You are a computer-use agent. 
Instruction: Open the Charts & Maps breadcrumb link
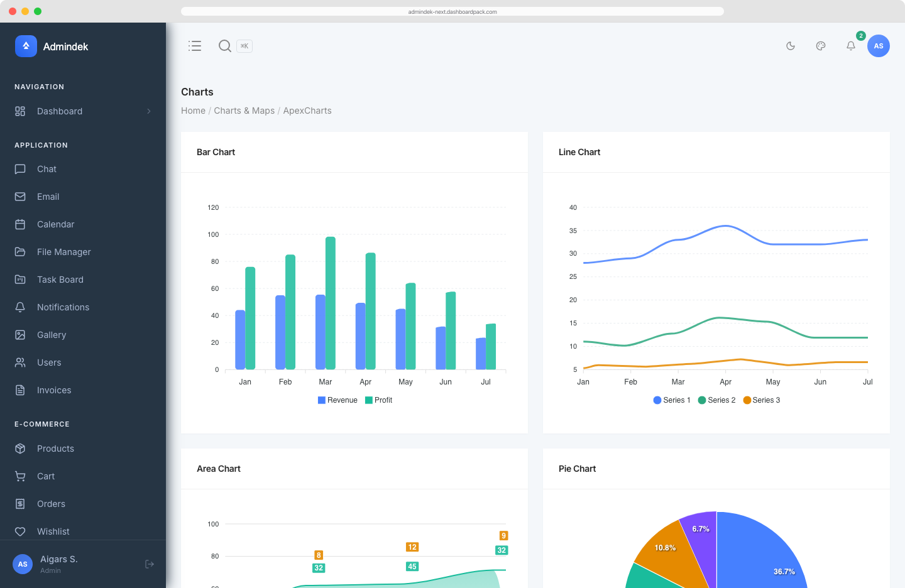coord(244,111)
